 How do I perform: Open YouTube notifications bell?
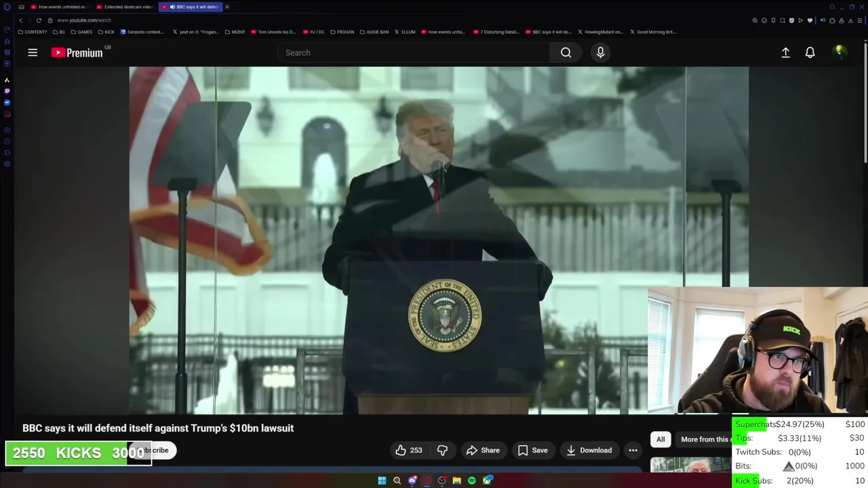coord(810,52)
